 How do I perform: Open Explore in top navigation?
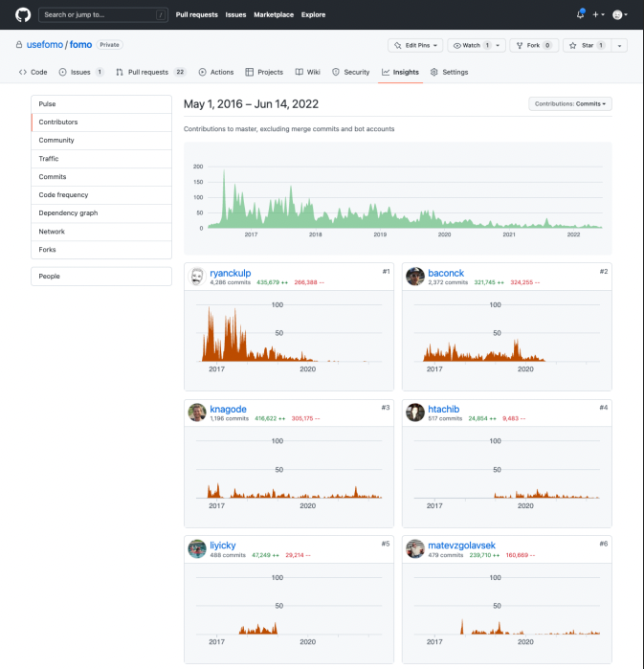(313, 14)
